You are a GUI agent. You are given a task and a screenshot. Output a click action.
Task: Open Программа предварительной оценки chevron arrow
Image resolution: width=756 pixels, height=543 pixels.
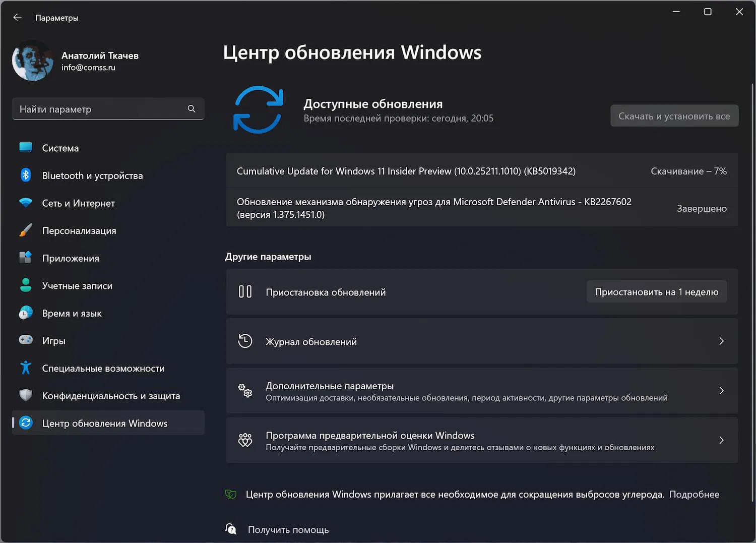click(x=721, y=440)
